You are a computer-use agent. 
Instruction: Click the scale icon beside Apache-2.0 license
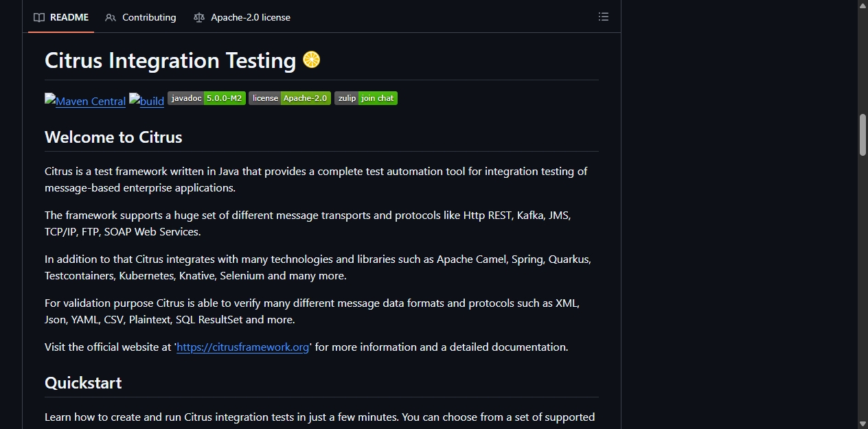coord(199,17)
